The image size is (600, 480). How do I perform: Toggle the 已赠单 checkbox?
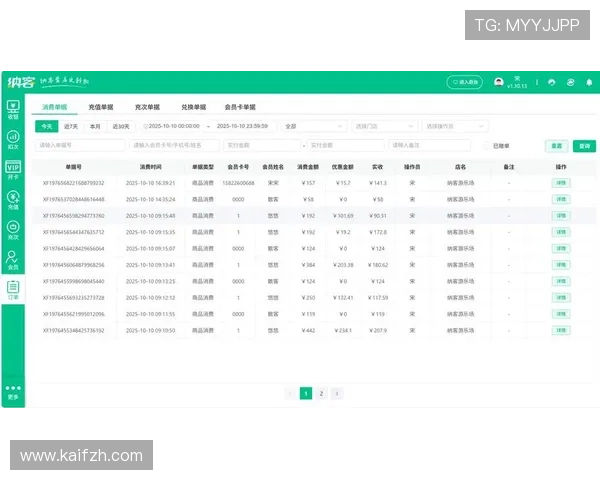(486, 146)
